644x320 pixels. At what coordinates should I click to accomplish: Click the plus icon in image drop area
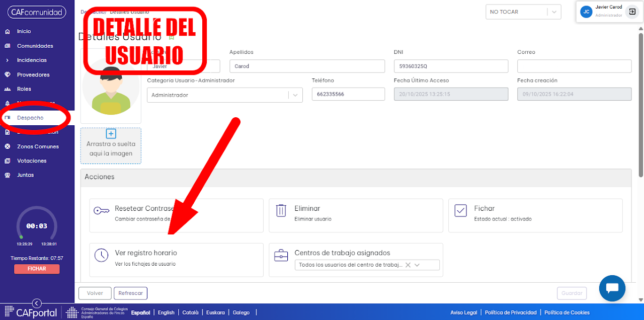(x=111, y=134)
